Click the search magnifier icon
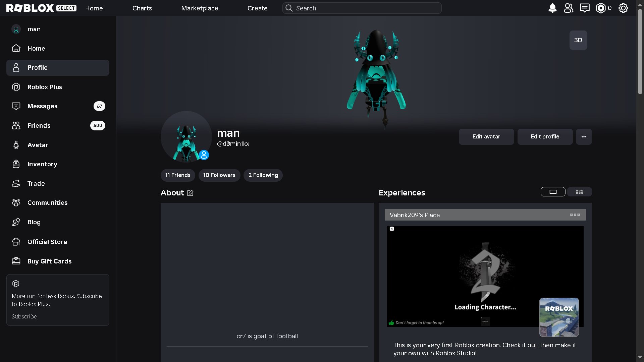 [x=289, y=8]
